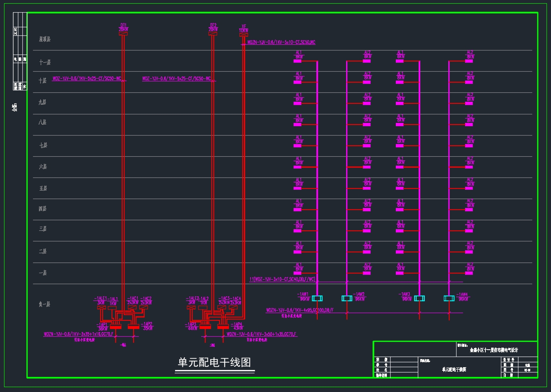This screenshot has height=392, width=551.
Task: Click the -1AW3 96KW cyan meter box
Action: coord(419,298)
